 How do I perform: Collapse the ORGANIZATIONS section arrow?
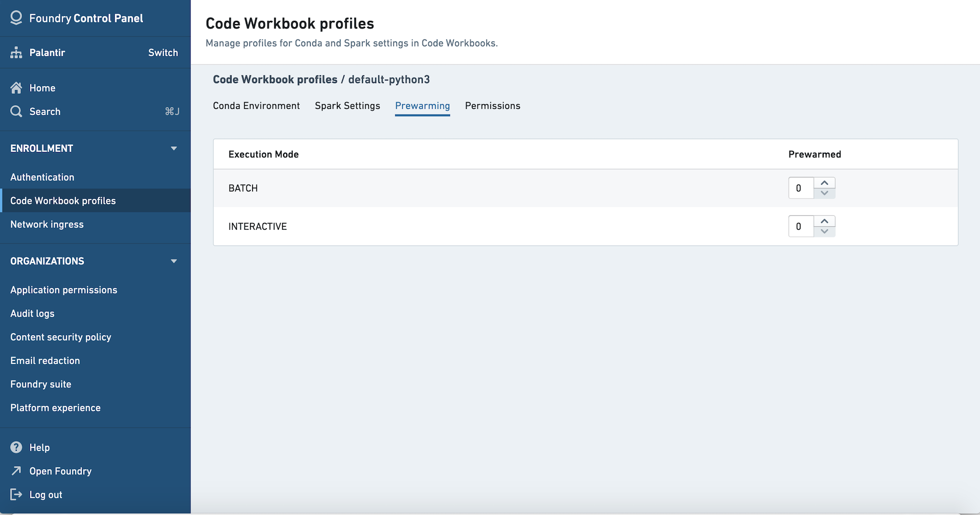[x=174, y=261]
